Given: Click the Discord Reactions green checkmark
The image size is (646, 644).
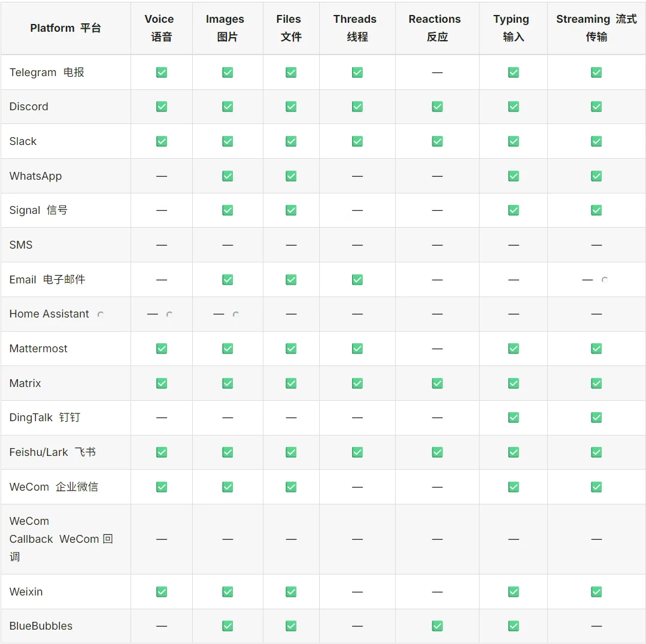Looking at the screenshot, I should click(x=437, y=107).
